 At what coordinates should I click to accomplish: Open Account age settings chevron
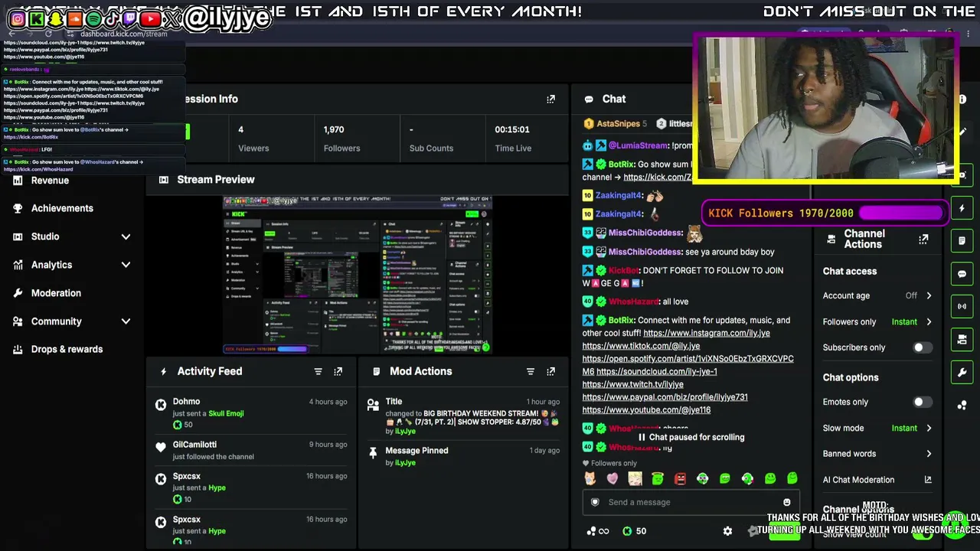[929, 295]
